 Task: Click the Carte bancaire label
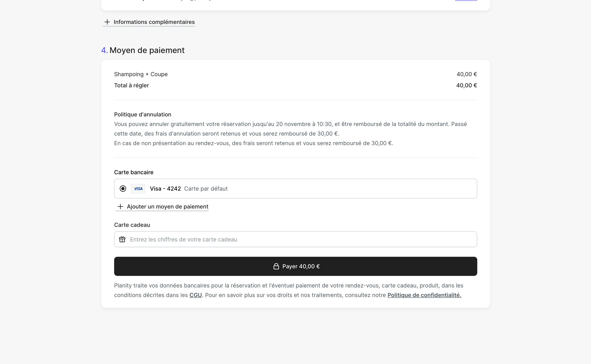point(134,172)
